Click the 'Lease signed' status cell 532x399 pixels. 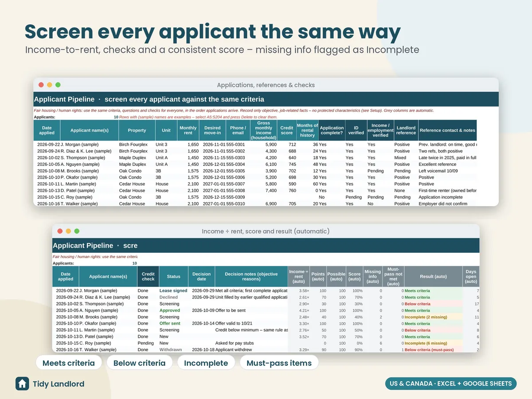[173, 291]
